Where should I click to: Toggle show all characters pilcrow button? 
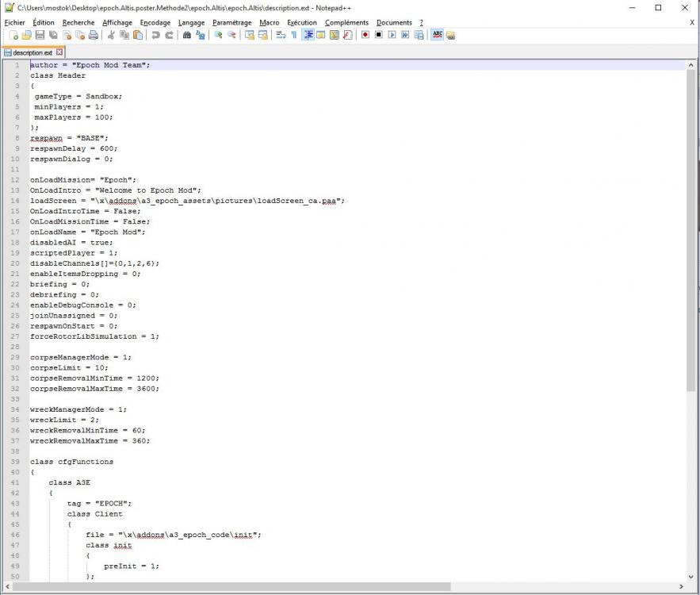click(294, 35)
